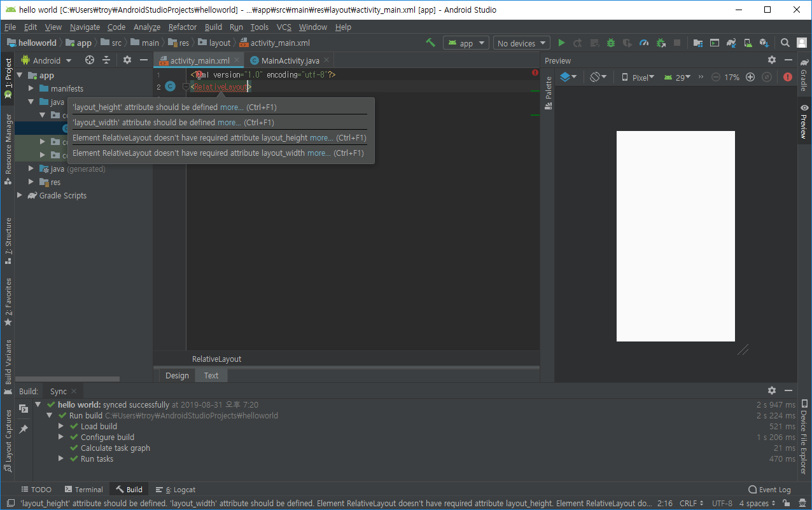Open Build panel gear settings
The image size is (812, 510).
(772, 390)
